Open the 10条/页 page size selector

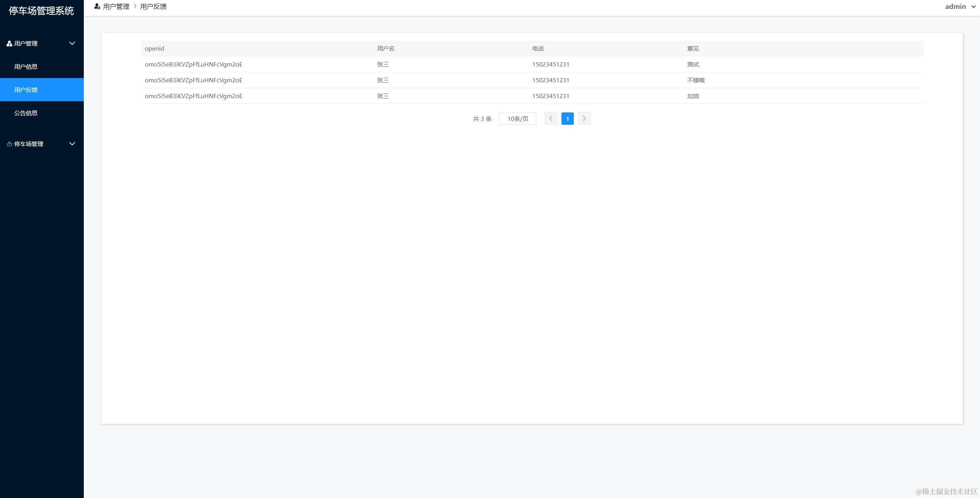(x=517, y=119)
